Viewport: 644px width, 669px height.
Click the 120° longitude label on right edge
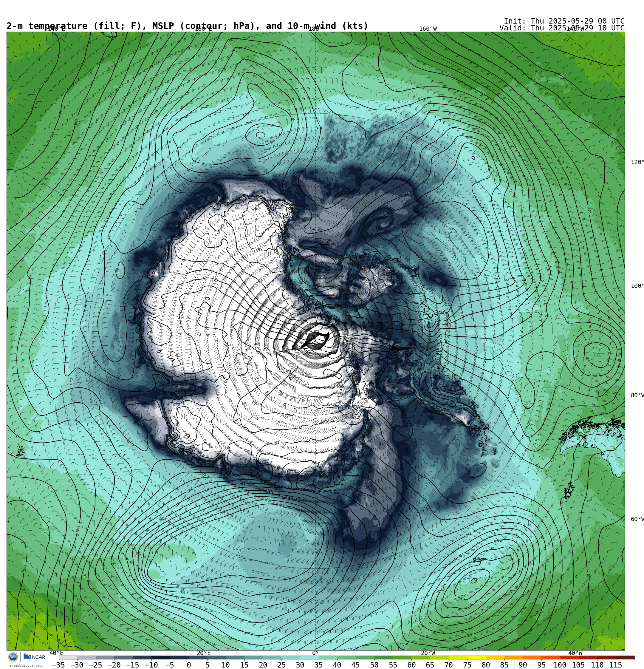637,162
